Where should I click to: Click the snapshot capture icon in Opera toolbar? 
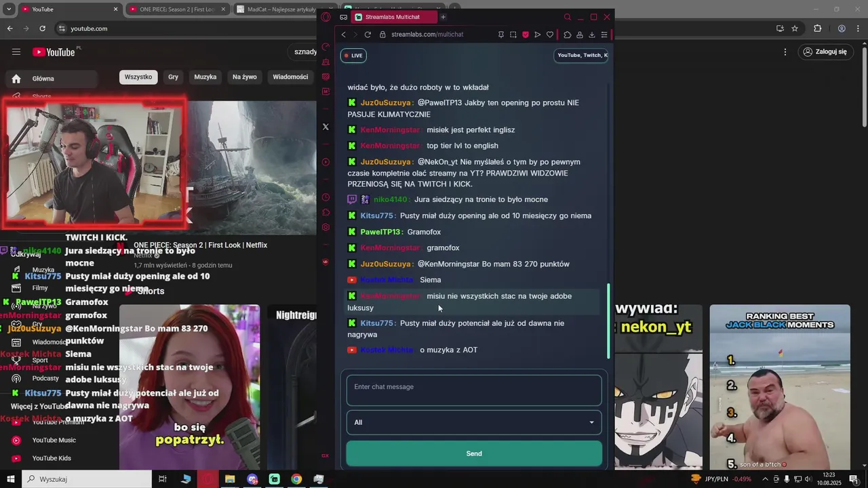tap(513, 35)
